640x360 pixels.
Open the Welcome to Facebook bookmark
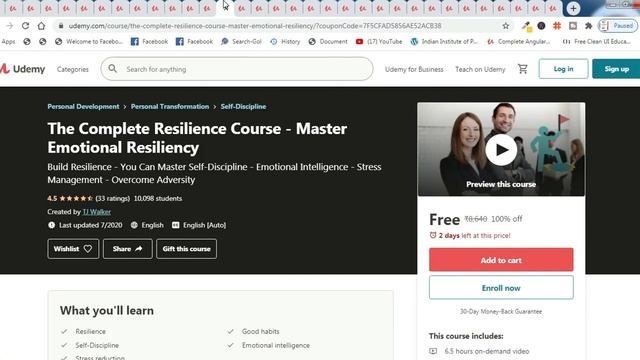point(89,42)
